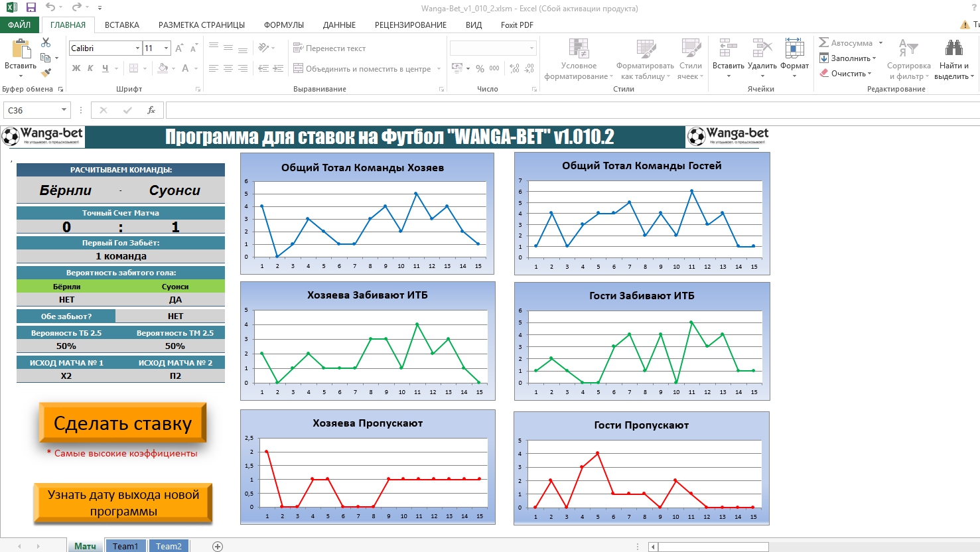
Task: Pick the font color A
Action: click(x=185, y=68)
